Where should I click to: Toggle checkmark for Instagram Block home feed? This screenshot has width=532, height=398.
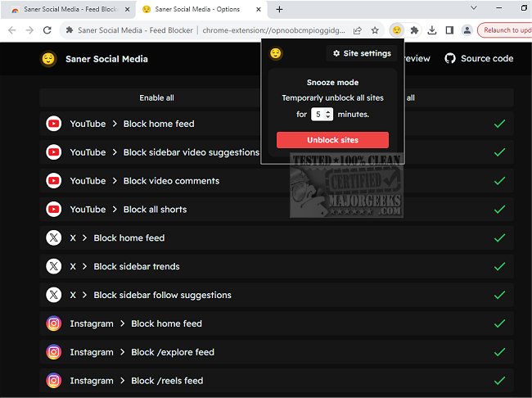(499, 323)
